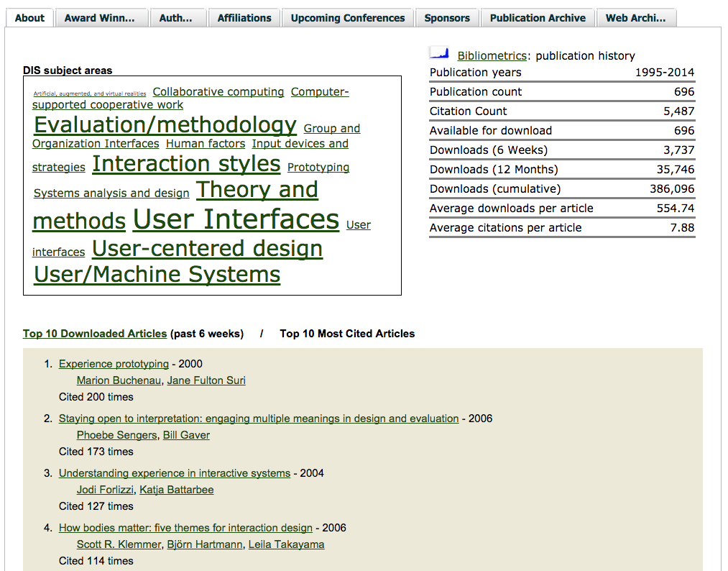
Task: Select the Sponsors tab
Action: 447,17
